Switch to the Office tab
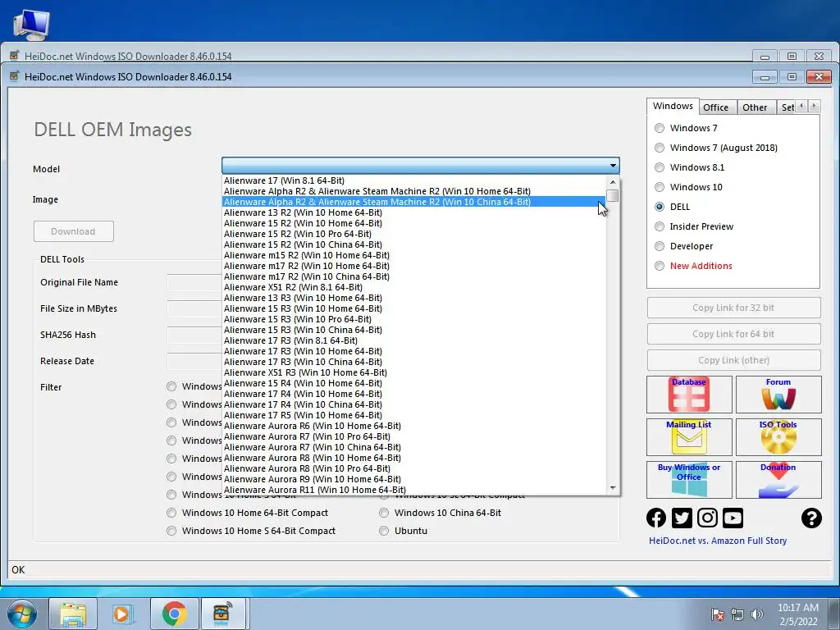840x630 pixels. (715, 107)
